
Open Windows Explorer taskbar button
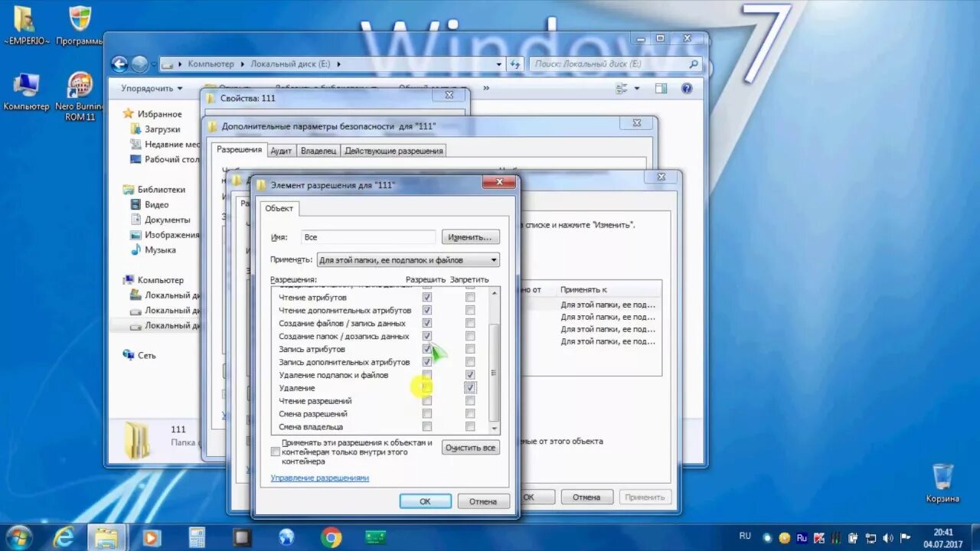106,538
